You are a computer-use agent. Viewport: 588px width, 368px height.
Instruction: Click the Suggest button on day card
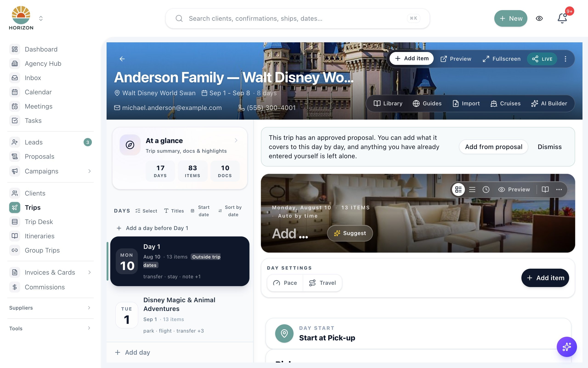click(x=350, y=233)
